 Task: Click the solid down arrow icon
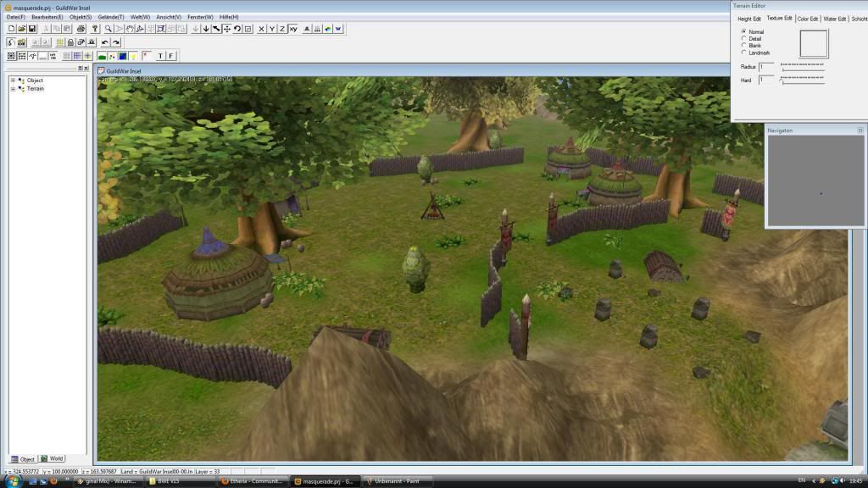click(206, 29)
